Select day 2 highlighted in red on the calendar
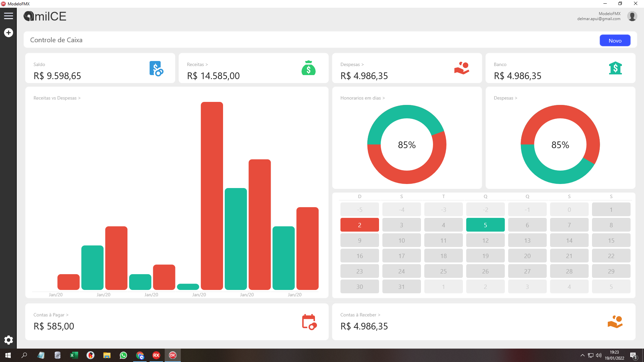 [x=360, y=225]
